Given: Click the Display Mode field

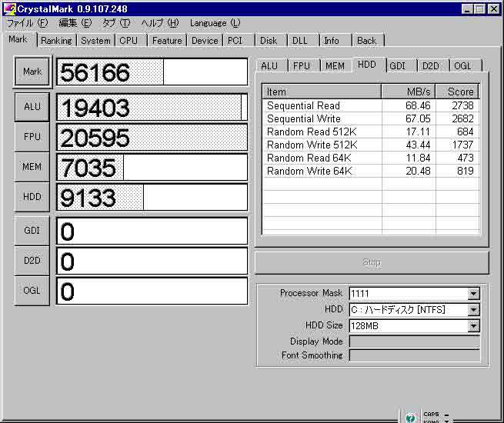Looking at the screenshot, I should point(414,341).
